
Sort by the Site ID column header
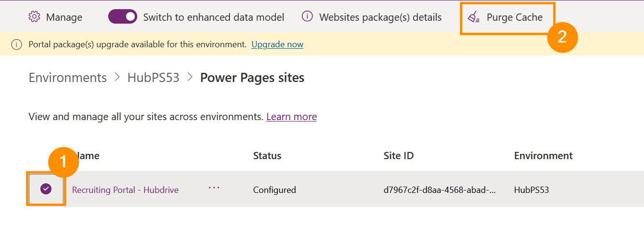[x=399, y=156]
